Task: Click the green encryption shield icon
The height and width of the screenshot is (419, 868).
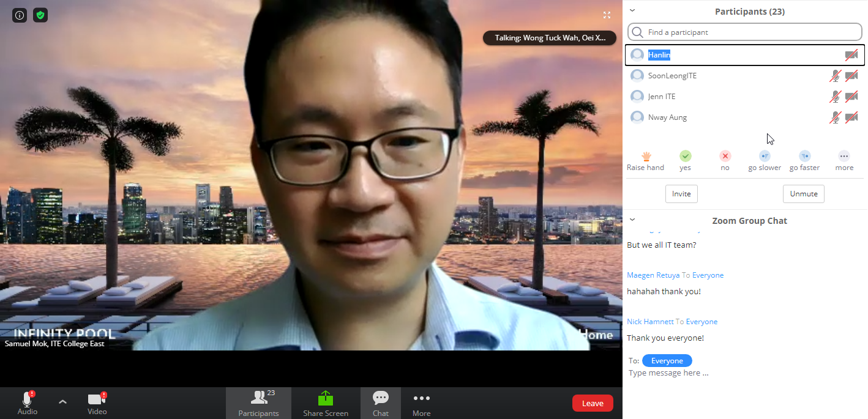Action: (x=40, y=15)
